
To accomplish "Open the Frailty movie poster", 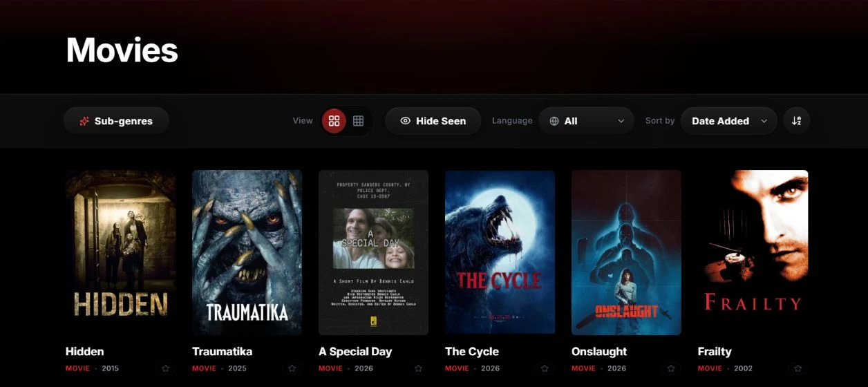I will (753, 252).
